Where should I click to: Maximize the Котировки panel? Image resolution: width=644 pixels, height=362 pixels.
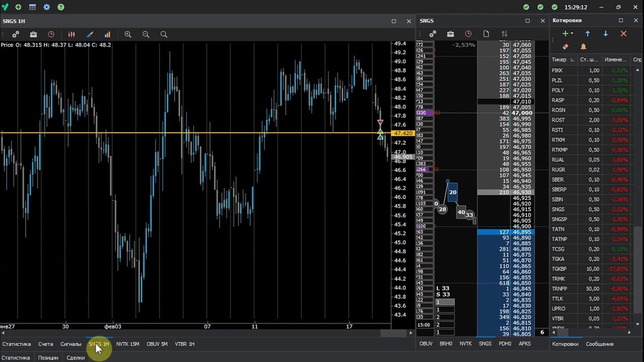point(621,20)
